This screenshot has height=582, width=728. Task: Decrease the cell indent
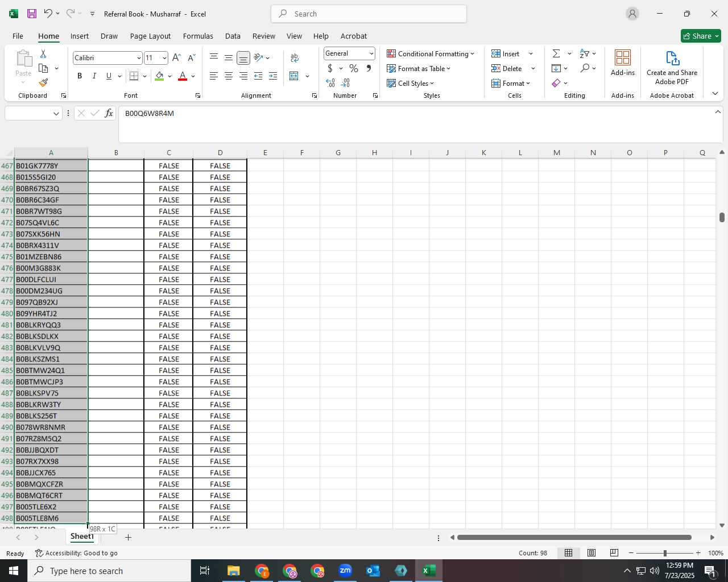(x=258, y=76)
